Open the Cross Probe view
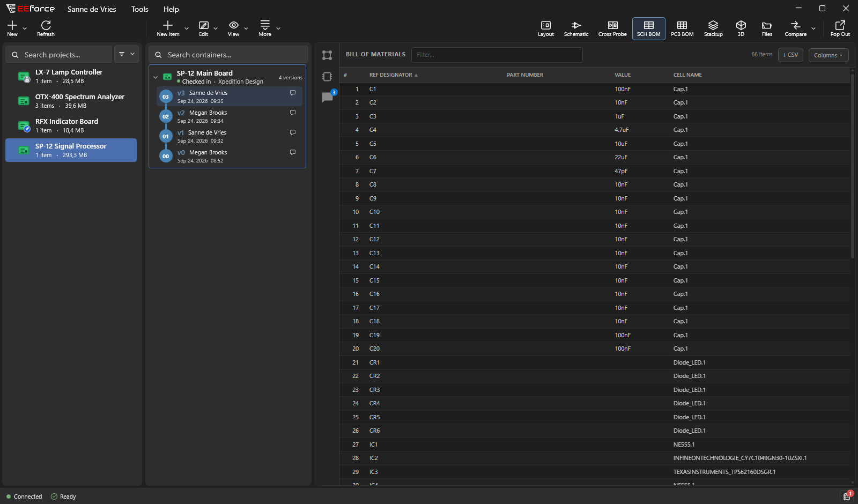 click(612, 28)
